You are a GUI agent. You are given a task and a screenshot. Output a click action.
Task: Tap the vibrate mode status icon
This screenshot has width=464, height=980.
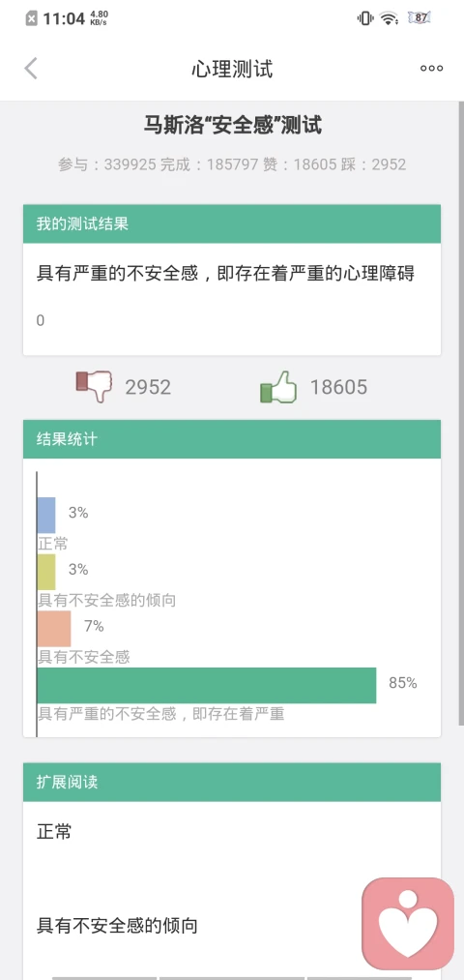365,18
